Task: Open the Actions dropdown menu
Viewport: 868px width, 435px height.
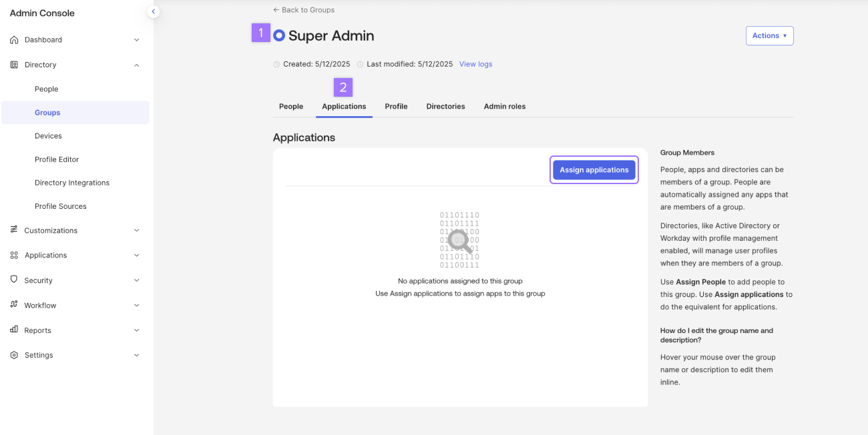Action: [x=769, y=36]
